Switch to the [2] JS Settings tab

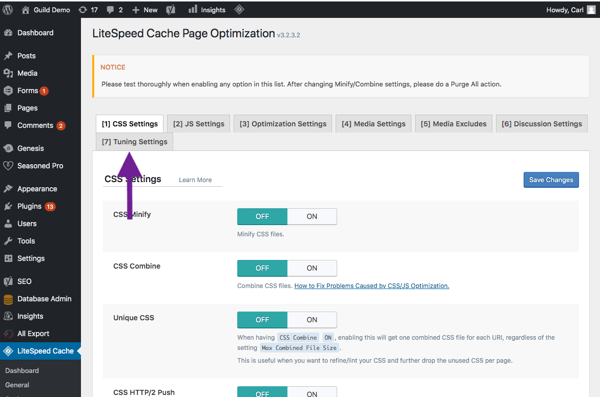pyautogui.click(x=199, y=124)
